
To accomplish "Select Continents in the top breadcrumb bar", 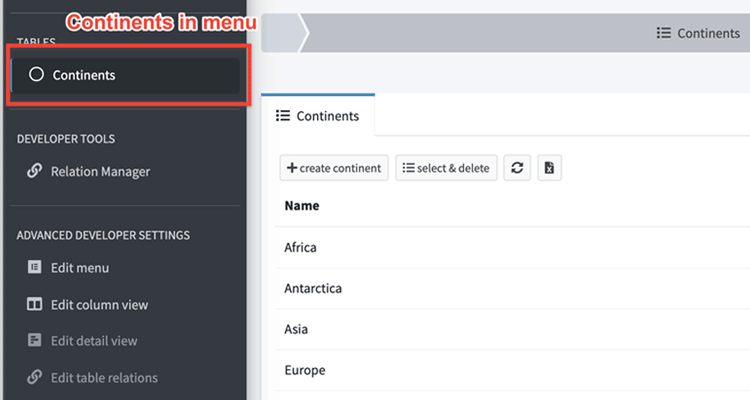I will tap(698, 33).
